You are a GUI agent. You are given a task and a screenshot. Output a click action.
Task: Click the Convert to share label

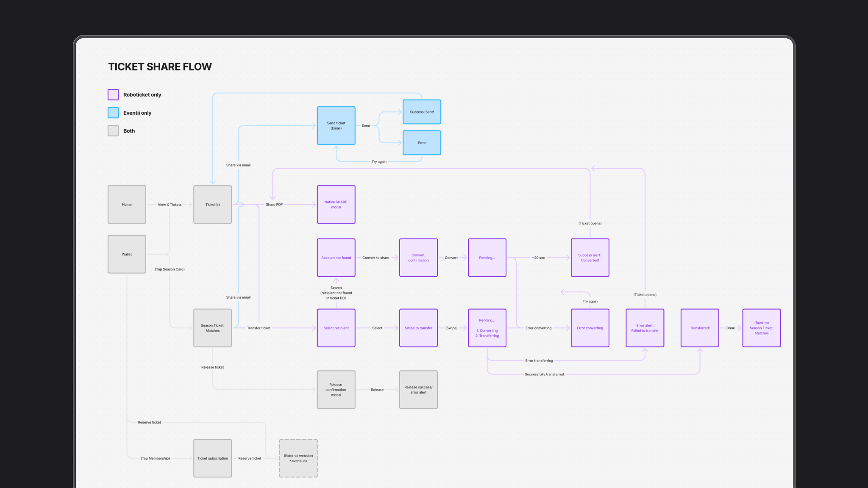(x=376, y=258)
